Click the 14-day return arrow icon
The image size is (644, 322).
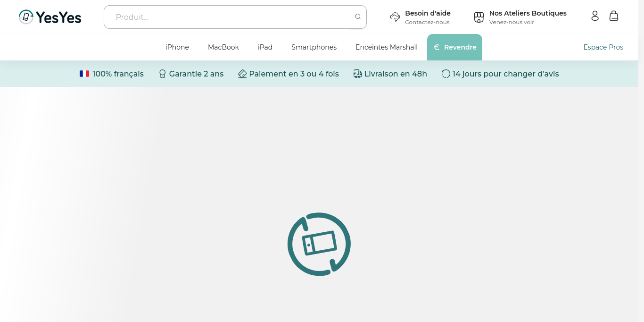pos(446,74)
